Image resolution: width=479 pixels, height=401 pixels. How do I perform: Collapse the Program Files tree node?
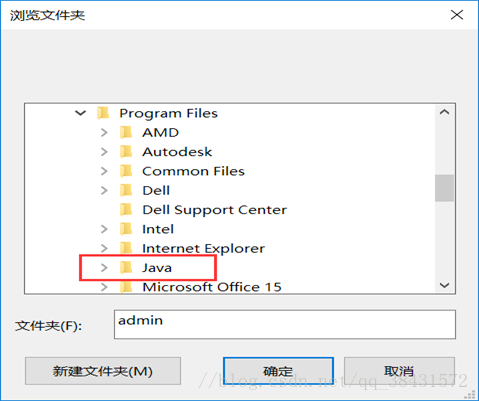81,113
